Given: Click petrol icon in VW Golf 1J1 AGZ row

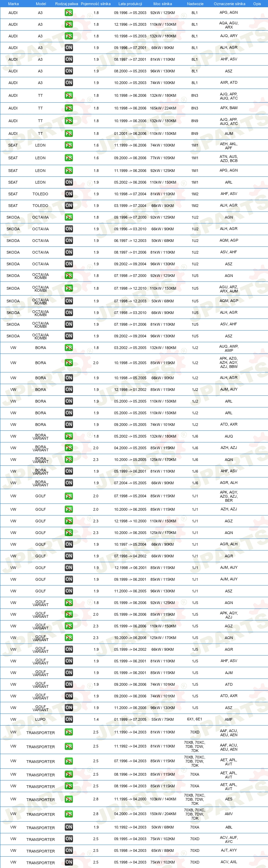Looking at the screenshot, I should 69,521.
